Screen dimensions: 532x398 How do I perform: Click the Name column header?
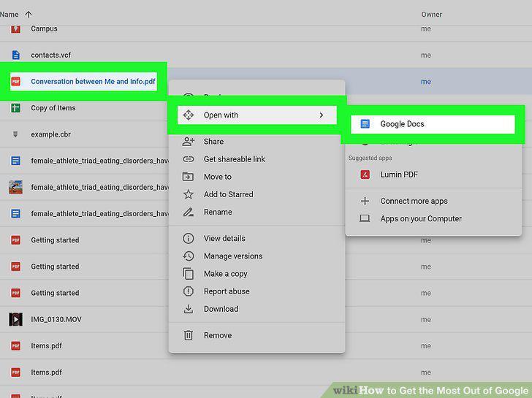pyautogui.click(x=9, y=15)
